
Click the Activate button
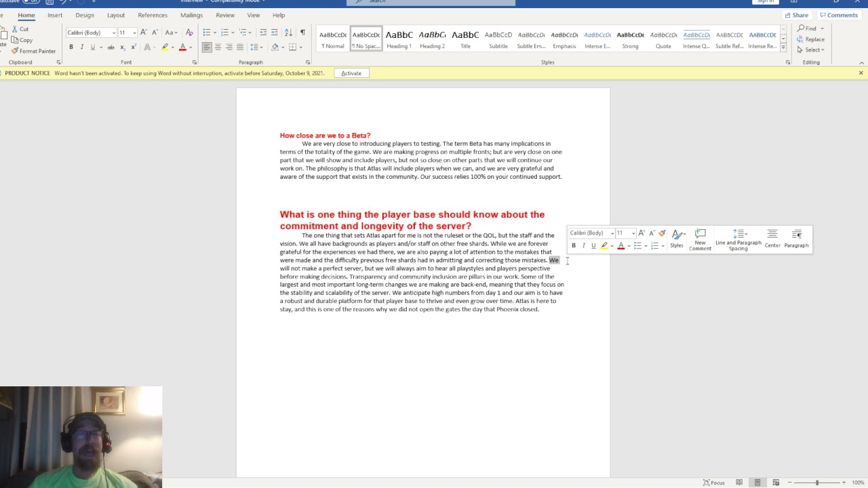[351, 73]
